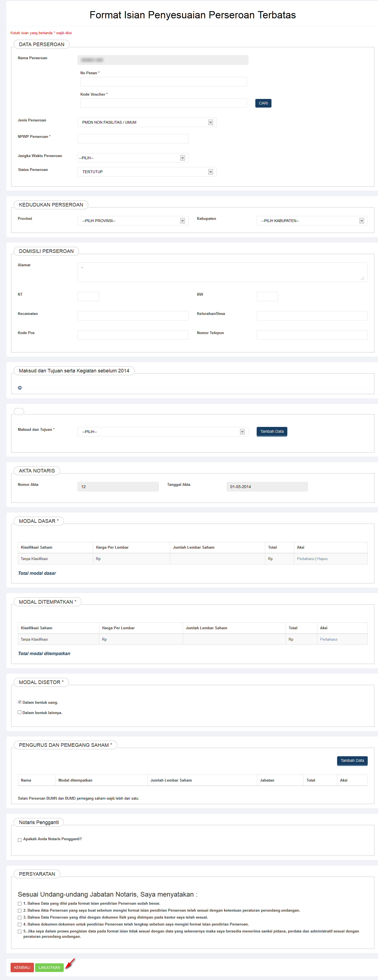This screenshot has height=980, width=378.
Task: Click Tambah Data in Pengurus dan Pemegang Saham
Action: pyautogui.click(x=352, y=760)
